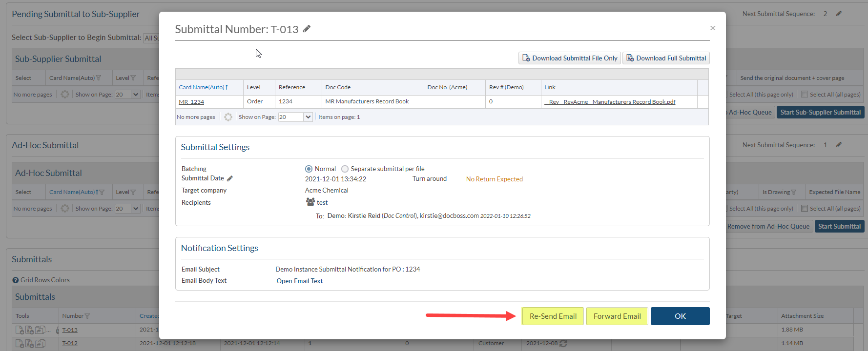Click the 1.88 MB attachment size cell
The width and height of the screenshot is (868, 351).
[792, 330]
